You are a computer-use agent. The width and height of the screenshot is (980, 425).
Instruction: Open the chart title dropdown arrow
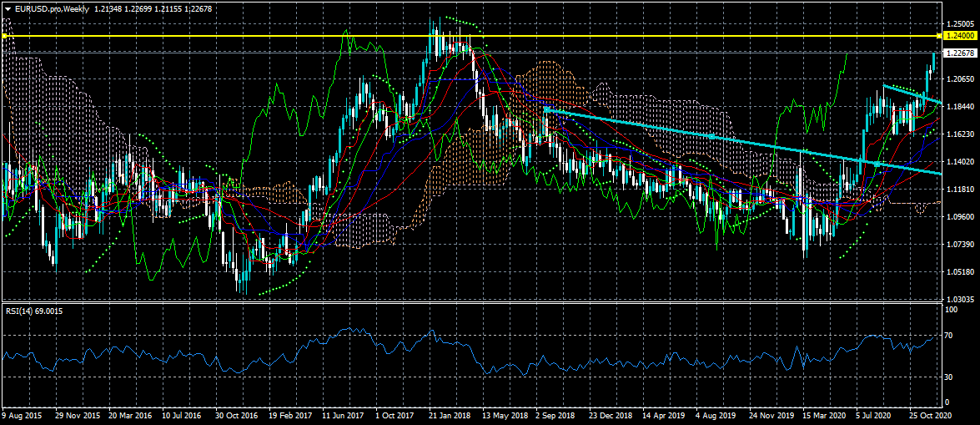8,8
